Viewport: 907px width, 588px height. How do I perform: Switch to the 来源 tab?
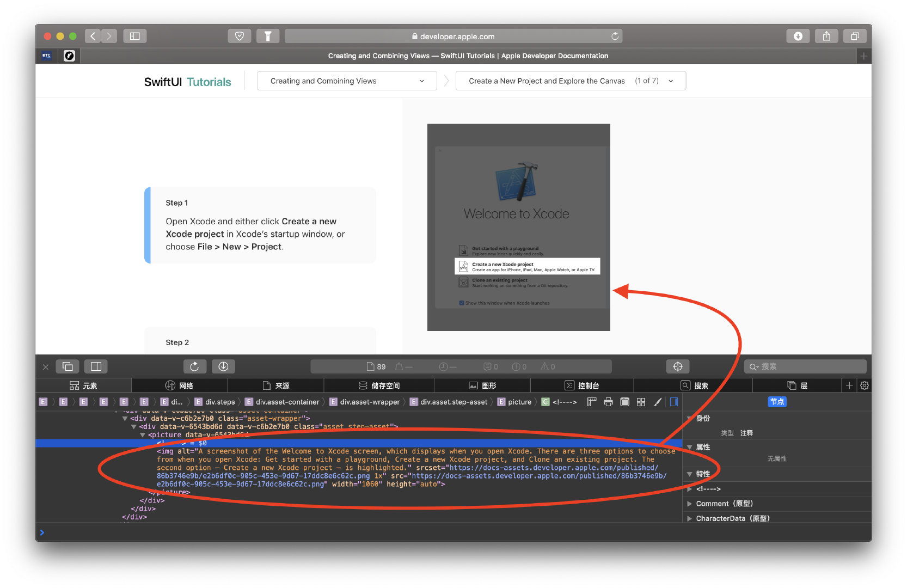click(x=276, y=385)
